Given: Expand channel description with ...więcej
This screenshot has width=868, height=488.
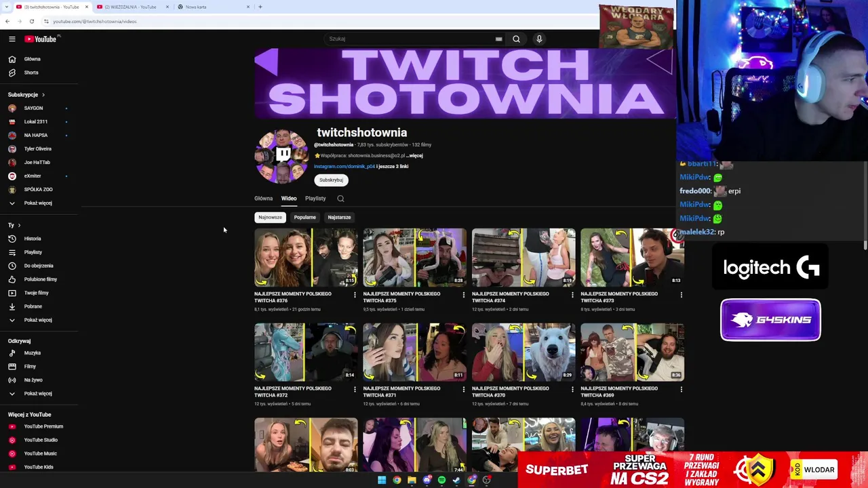Looking at the screenshot, I should [x=414, y=155].
